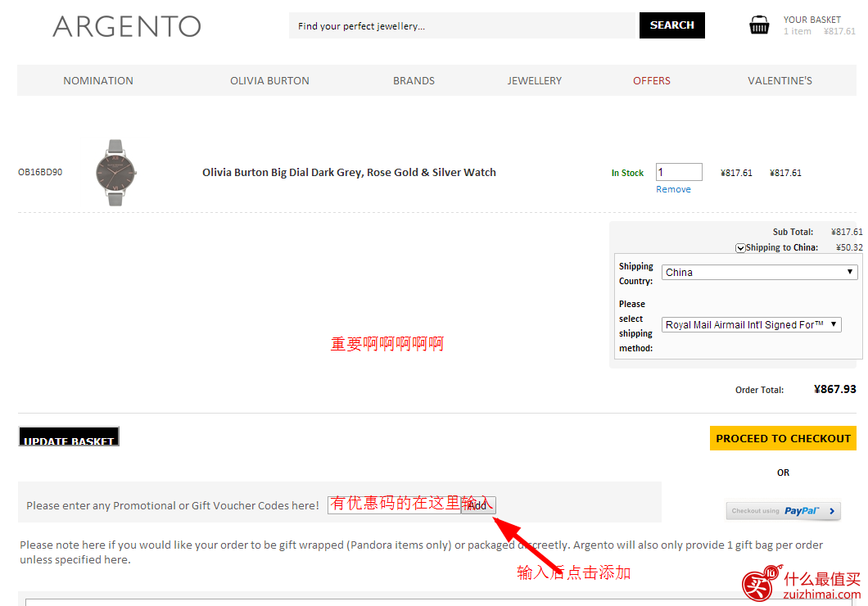Click YOUR BASKET text link
The height and width of the screenshot is (606, 868).
tap(811, 20)
